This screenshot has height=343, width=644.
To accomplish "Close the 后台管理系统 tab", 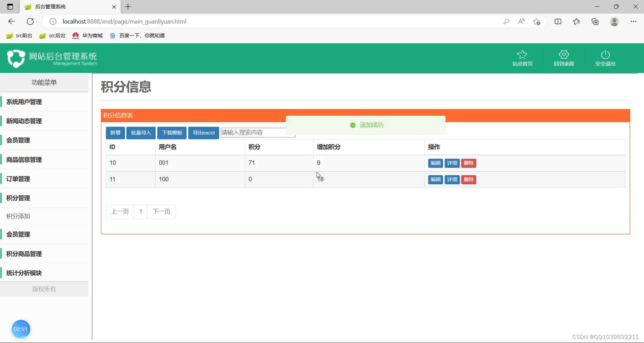I will pyautogui.click(x=114, y=7).
